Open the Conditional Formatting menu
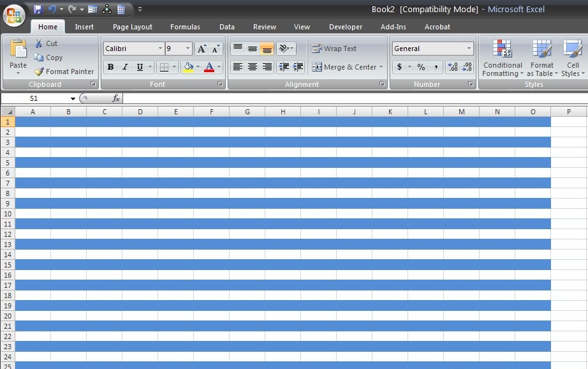Image resolution: width=588 pixels, height=369 pixels. (x=503, y=58)
